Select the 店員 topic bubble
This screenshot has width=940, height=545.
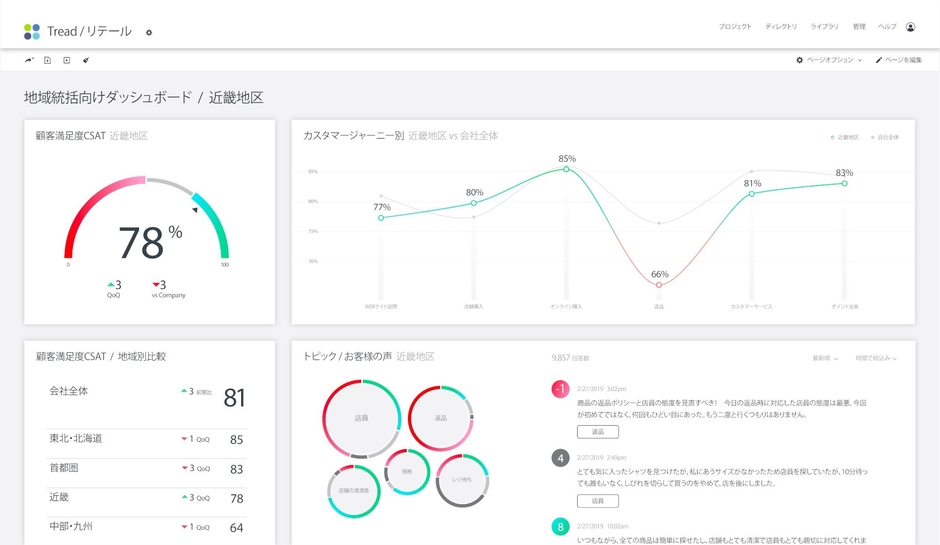coord(361,418)
